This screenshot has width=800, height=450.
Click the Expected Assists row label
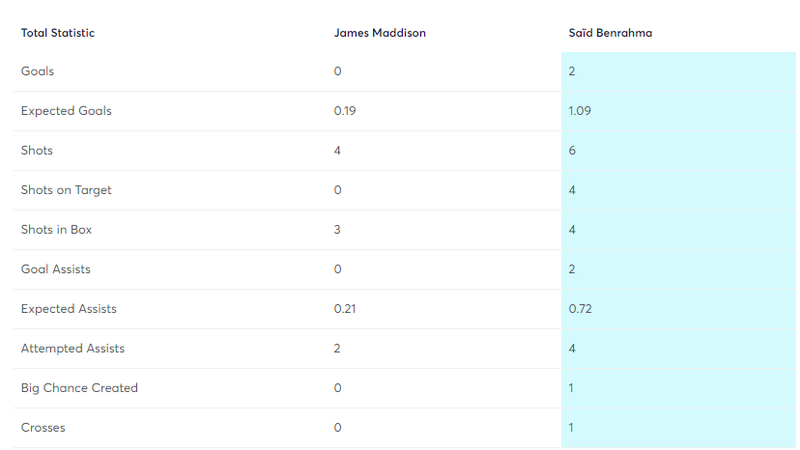pyautogui.click(x=68, y=309)
